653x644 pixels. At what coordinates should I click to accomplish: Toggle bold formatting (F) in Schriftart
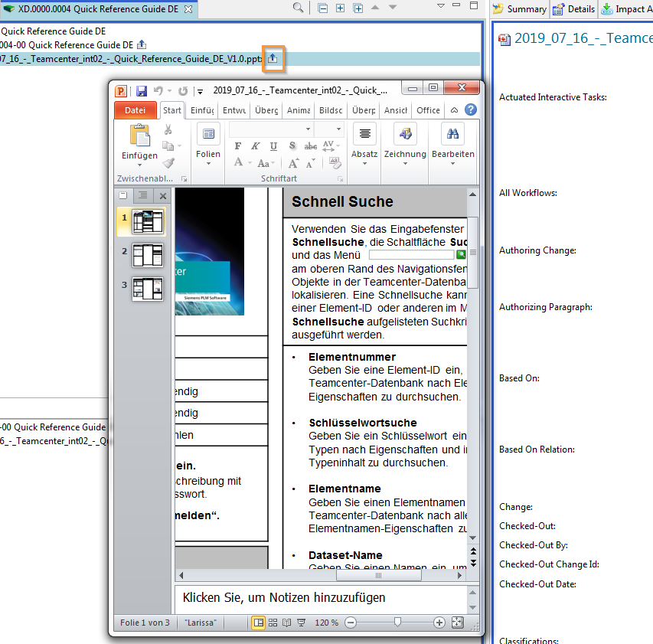(x=237, y=146)
